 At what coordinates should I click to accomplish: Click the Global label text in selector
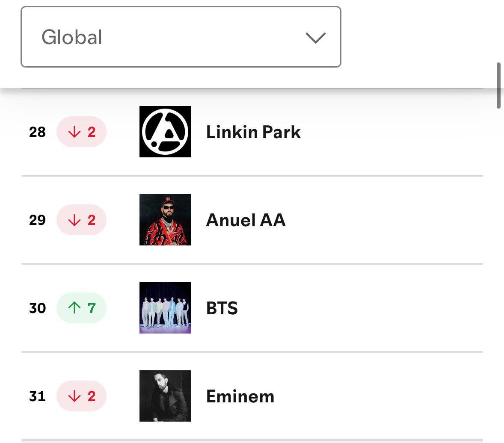point(72,37)
